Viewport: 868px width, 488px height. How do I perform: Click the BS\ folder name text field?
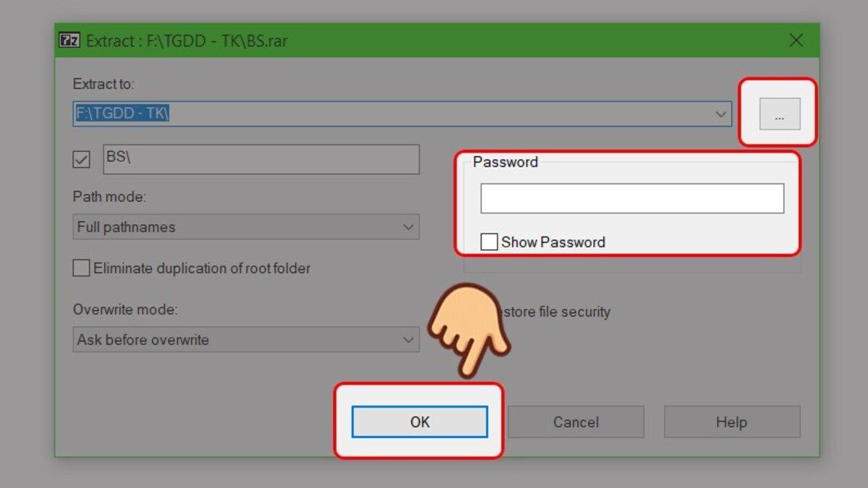[x=261, y=159]
